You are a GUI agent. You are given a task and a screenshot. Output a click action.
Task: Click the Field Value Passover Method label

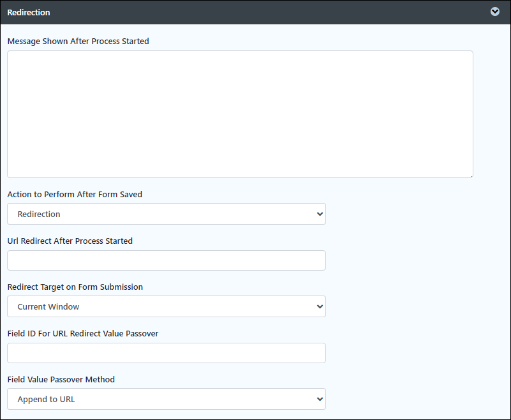(x=61, y=380)
